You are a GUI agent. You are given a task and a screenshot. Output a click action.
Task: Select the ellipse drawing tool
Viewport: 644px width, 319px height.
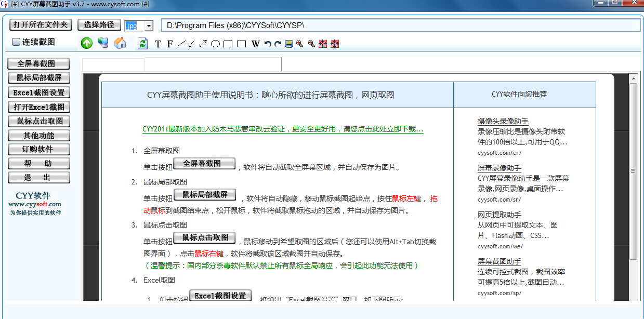point(215,44)
